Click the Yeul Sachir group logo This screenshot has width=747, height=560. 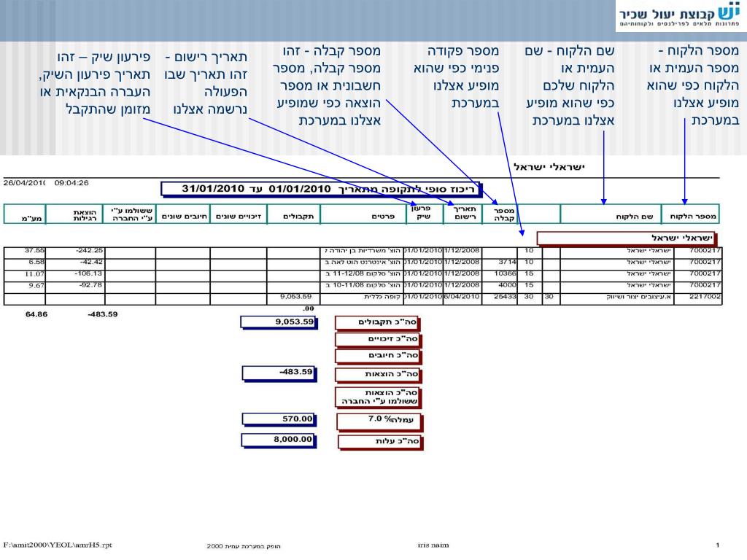[x=681, y=16]
